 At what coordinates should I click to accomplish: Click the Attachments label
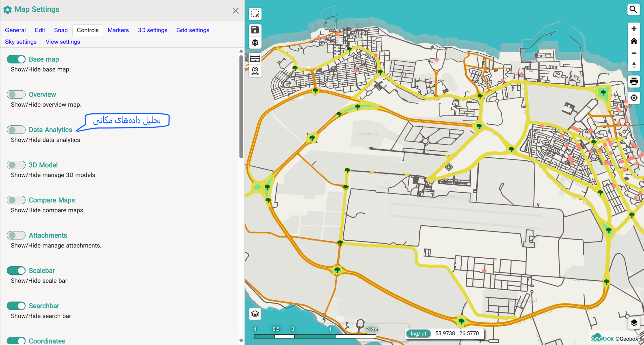pos(48,235)
